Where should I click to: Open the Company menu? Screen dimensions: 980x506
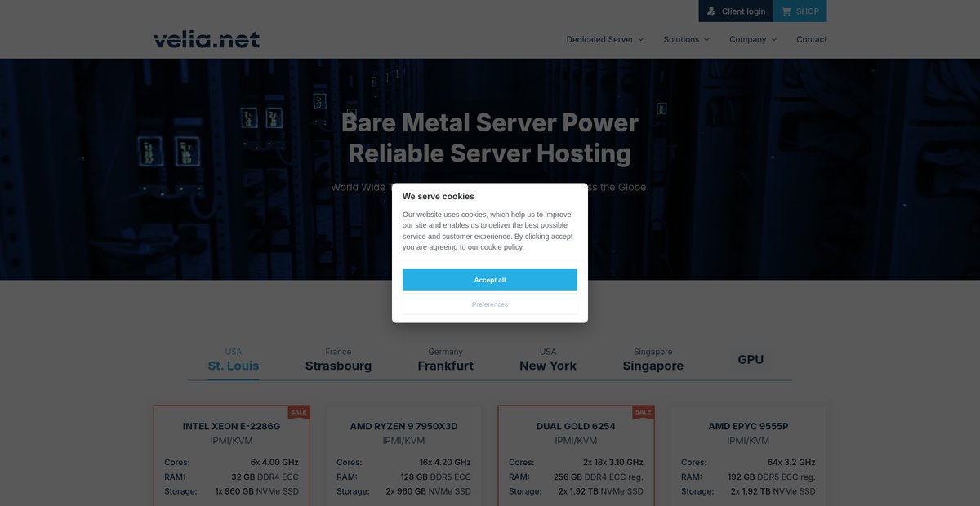[x=753, y=39]
